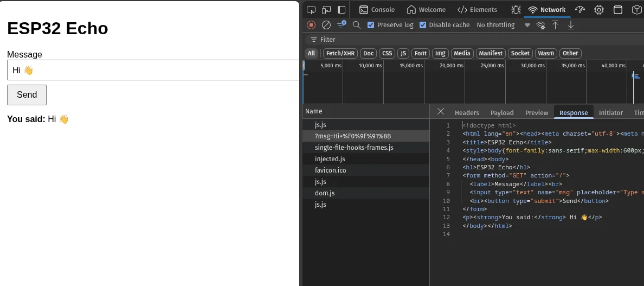Click the import HAR upload icon
The width and height of the screenshot is (644, 286).
click(x=555, y=25)
